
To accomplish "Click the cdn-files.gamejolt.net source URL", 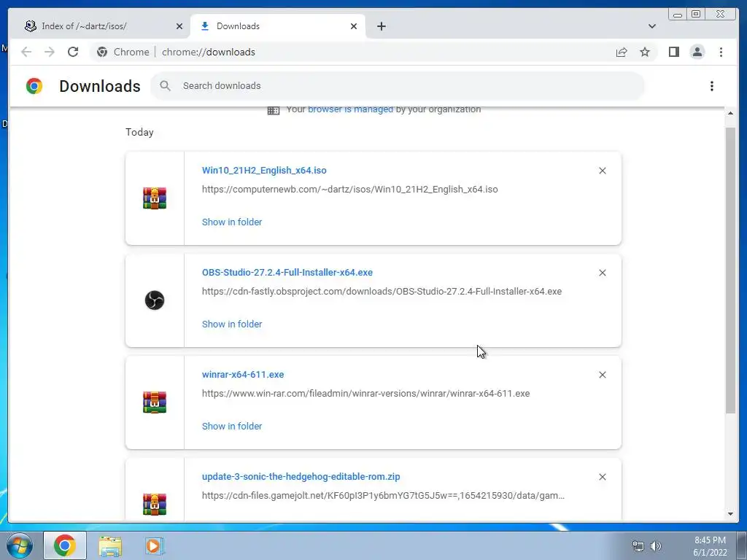I will pos(383,496).
